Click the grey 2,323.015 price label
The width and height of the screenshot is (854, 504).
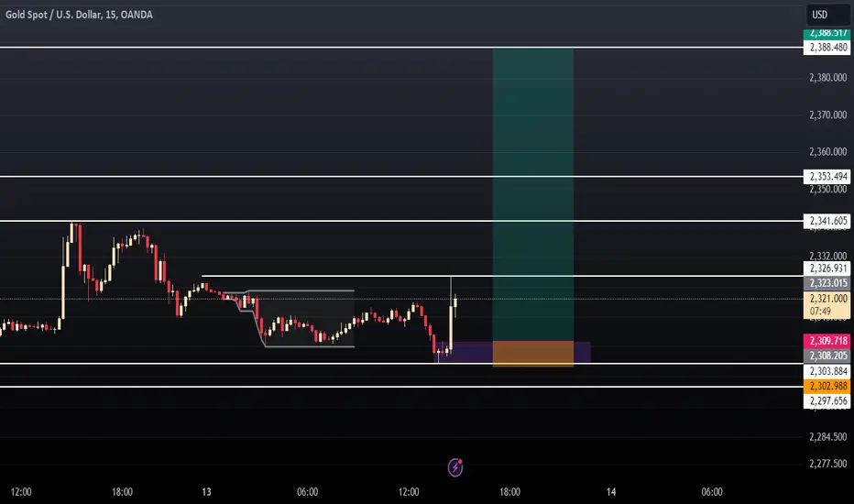pyautogui.click(x=827, y=283)
